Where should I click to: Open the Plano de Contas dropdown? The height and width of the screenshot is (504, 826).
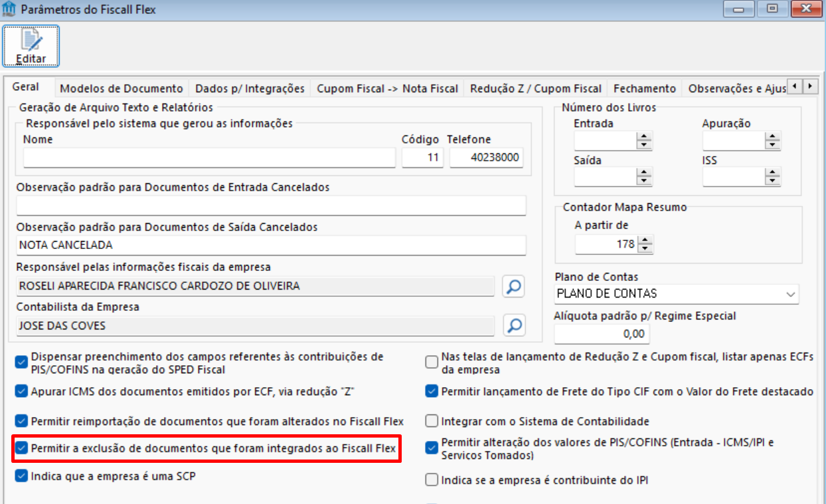[x=677, y=293]
